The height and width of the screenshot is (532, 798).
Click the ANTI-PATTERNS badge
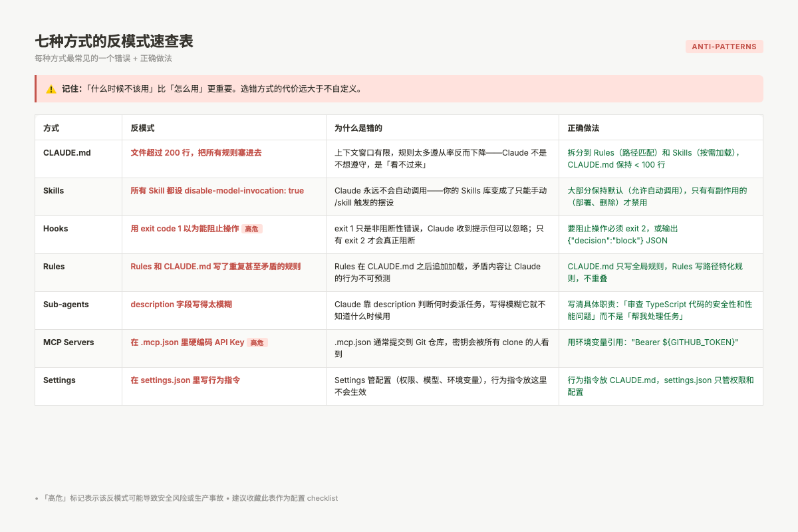pyautogui.click(x=724, y=47)
